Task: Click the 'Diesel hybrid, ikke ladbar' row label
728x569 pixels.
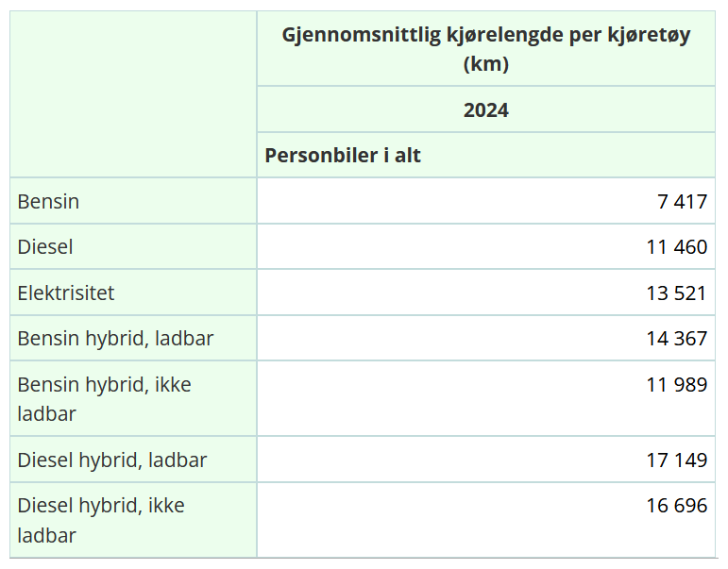Action: pos(101,520)
